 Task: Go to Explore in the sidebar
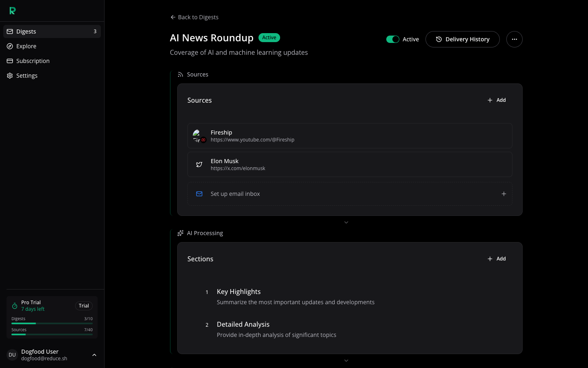(27, 46)
